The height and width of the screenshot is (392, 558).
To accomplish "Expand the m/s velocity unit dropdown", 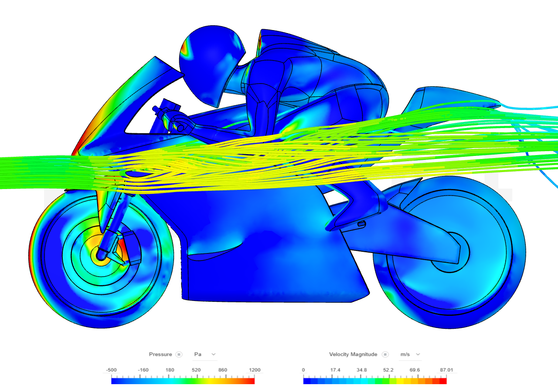I will pyautogui.click(x=410, y=355).
